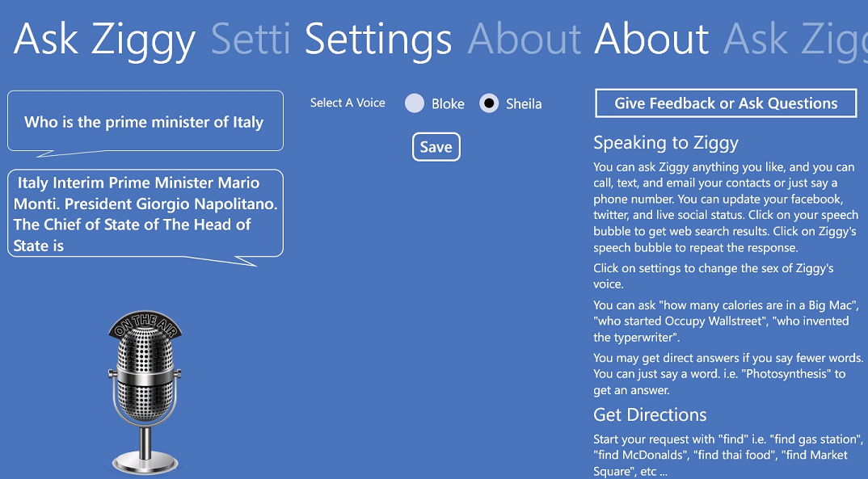Click the Get Directions heading
Screen dimensions: 868x479
tap(650, 415)
